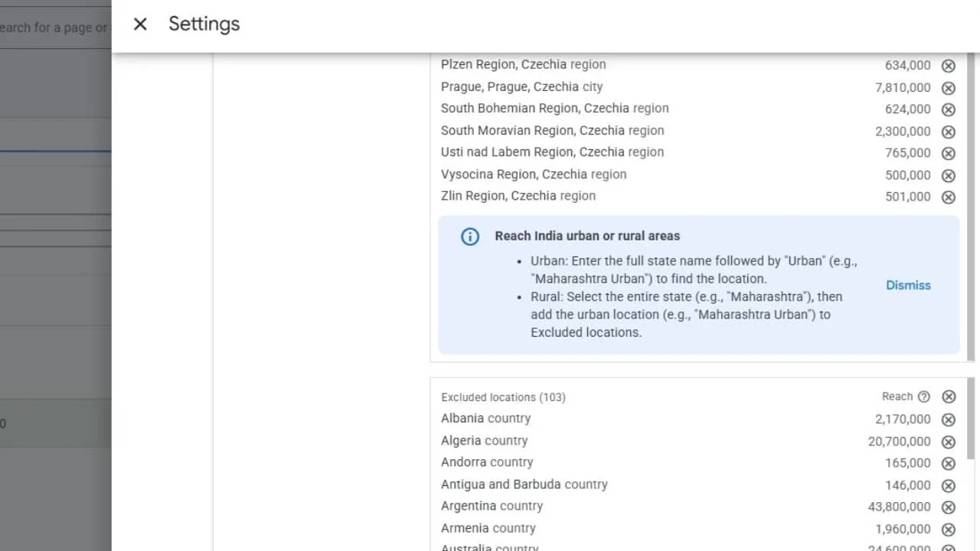The height and width of the screenshot is (551, 980).
Task: Click Reach India urban or rural areas heading
Action: tap(587, 236)
